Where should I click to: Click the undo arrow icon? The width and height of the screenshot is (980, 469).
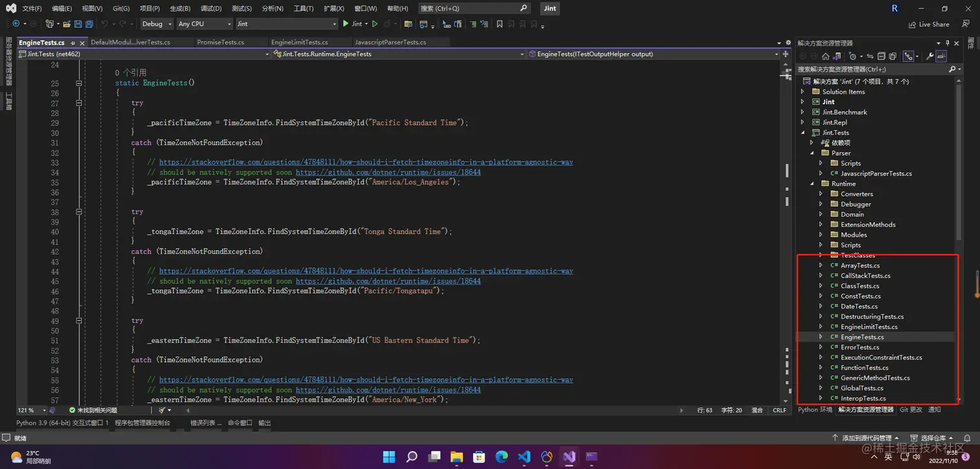click(104, 24)
